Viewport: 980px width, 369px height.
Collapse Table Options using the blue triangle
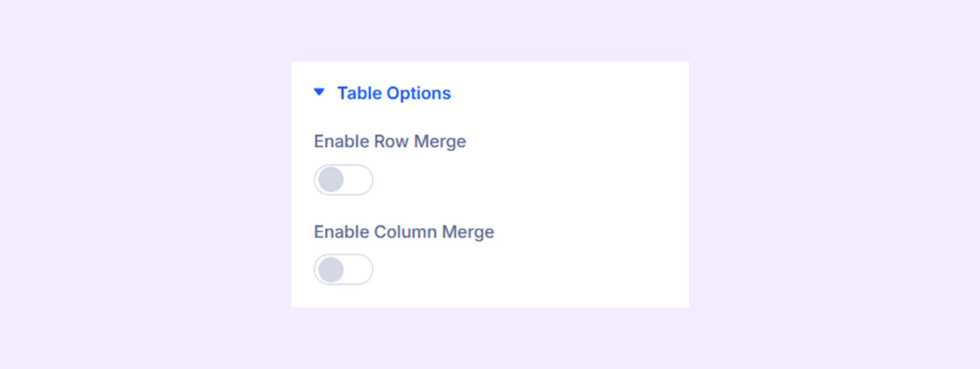319,92
